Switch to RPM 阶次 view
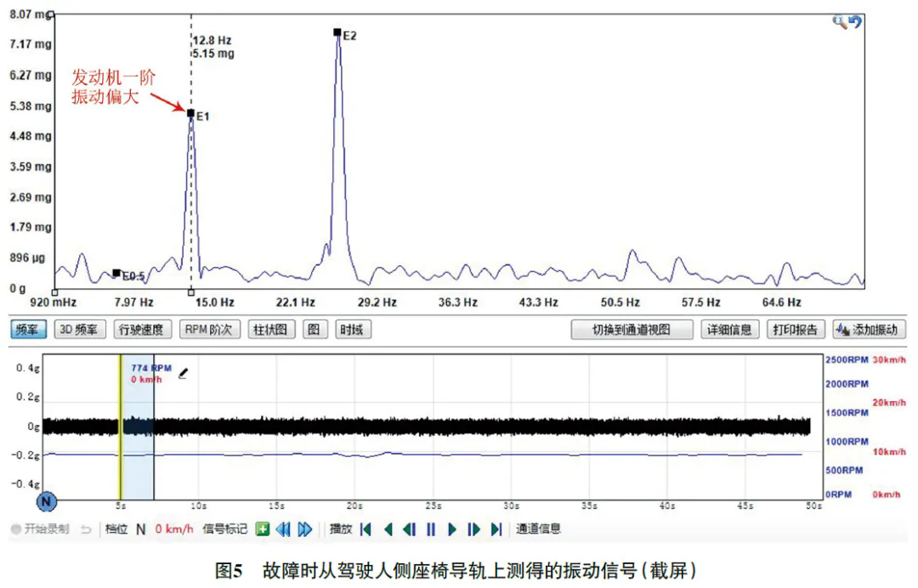The width and height of the screenshot is (918, 588). (x=208, y=330)
